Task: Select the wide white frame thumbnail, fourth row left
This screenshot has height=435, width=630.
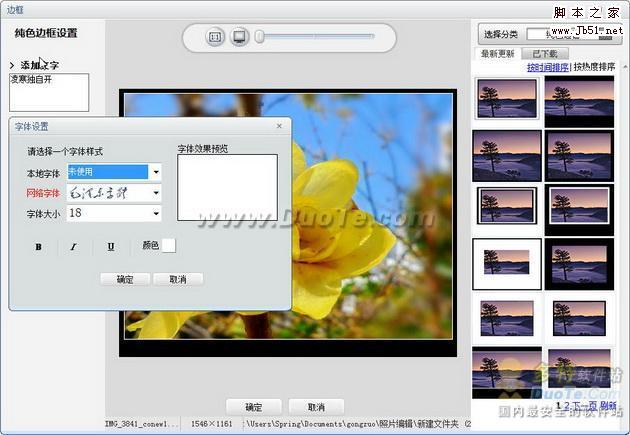Action: [507, 264]
